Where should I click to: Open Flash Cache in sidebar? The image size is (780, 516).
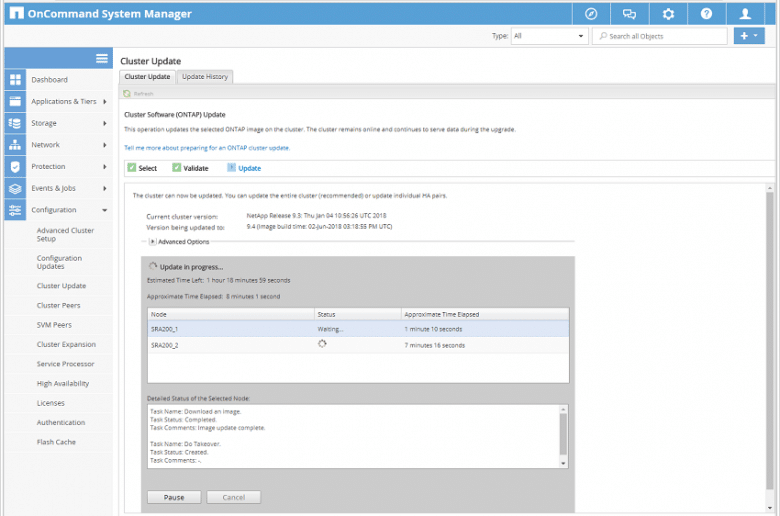pyautogui.click(x=56, y=442)
